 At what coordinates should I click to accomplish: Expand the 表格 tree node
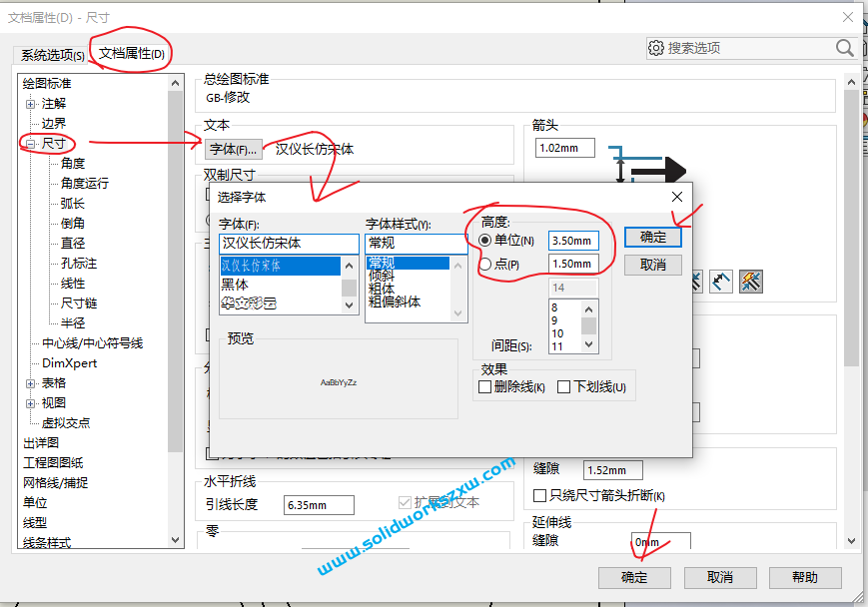(x=31, y=382)
